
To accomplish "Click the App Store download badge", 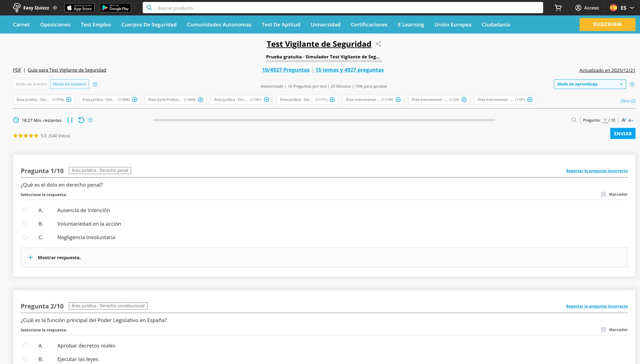I will coord(79,8).
